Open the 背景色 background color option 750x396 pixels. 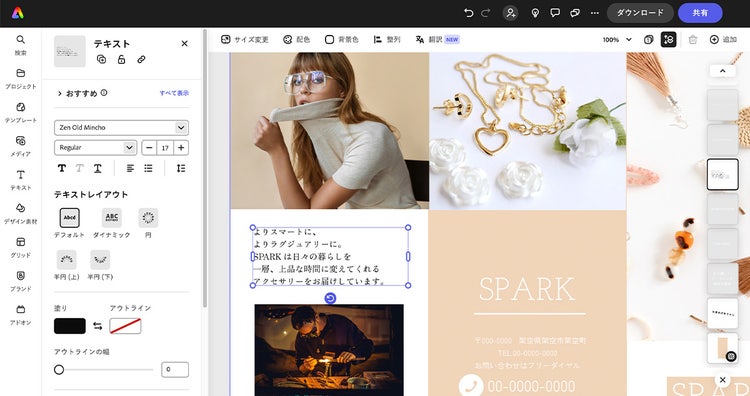(342, 40)
